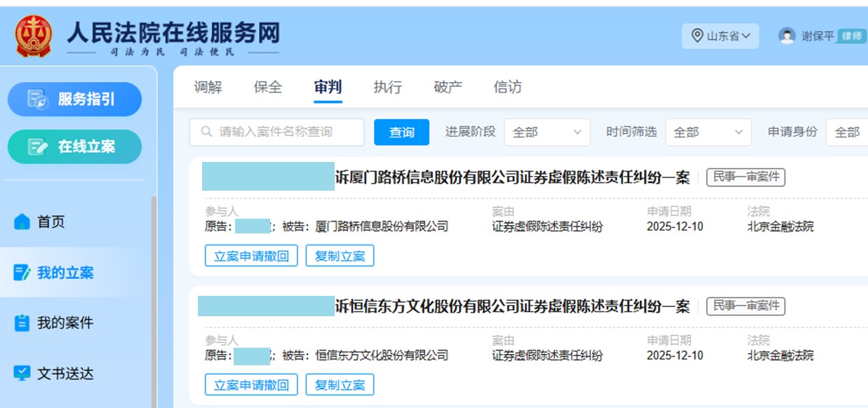Open the 山东省 province dropdown
Image resolution: width=868 pixels, height=408 pixels.
pos(720,36)
